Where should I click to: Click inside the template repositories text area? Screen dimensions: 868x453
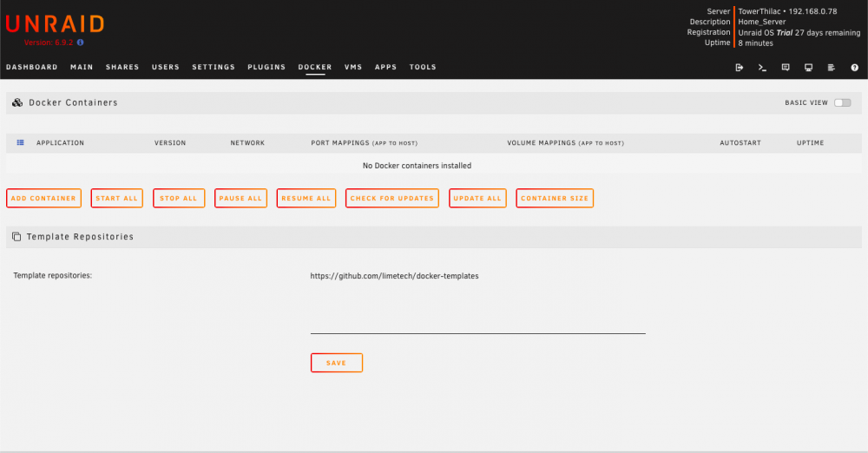tap(477, 301)
